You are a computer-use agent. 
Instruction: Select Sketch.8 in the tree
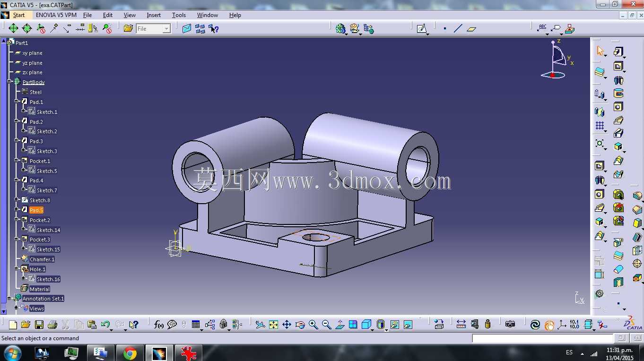40,200
